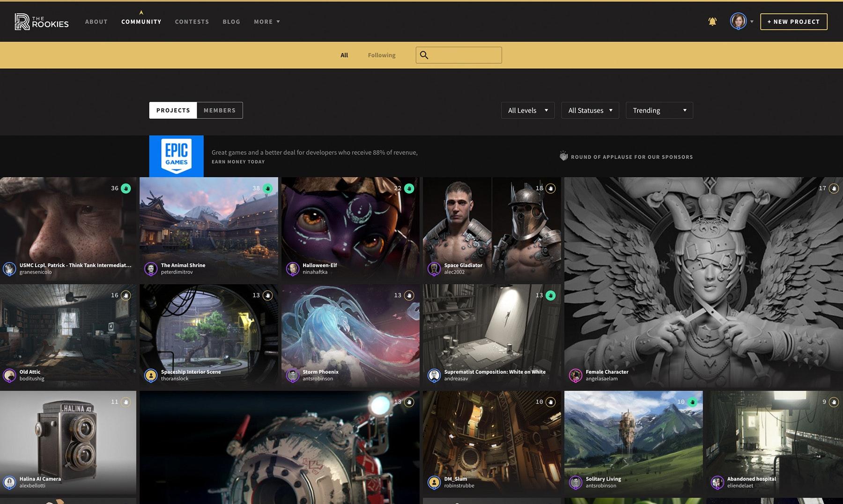The width and height of the screenshot is (843, 504).
Task: Expand the All Levels dropdown
Action: [x=527, y=110]
